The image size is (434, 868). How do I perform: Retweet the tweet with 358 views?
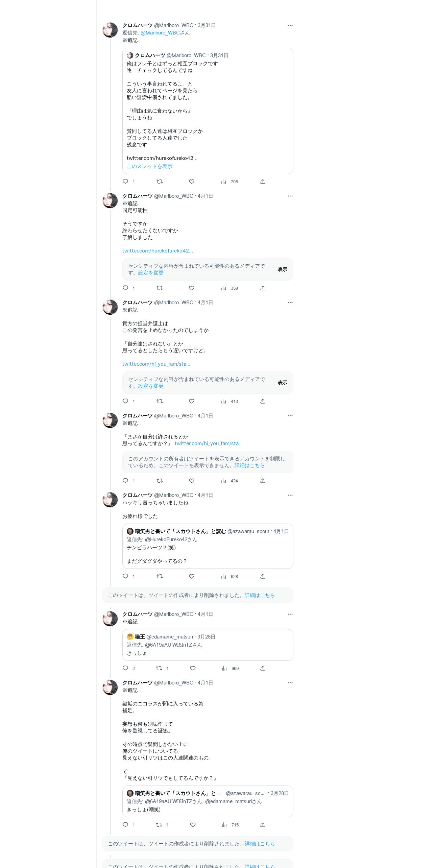click(160, 288)
